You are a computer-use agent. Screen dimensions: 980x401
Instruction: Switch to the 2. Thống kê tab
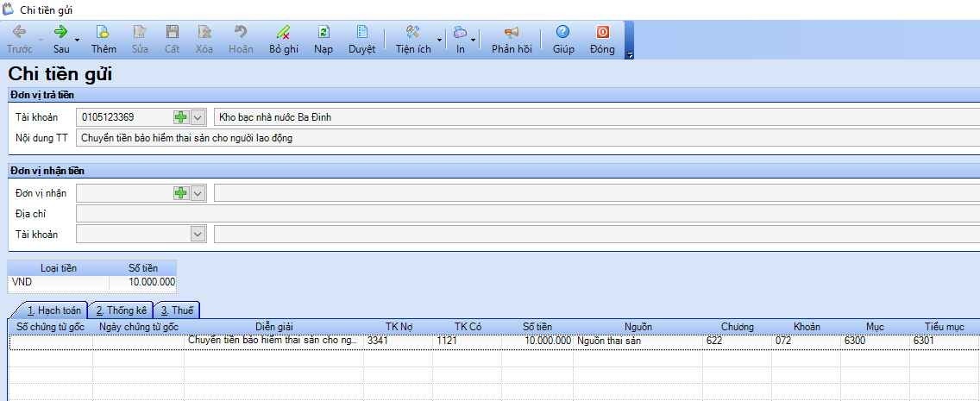click(121, 310)
